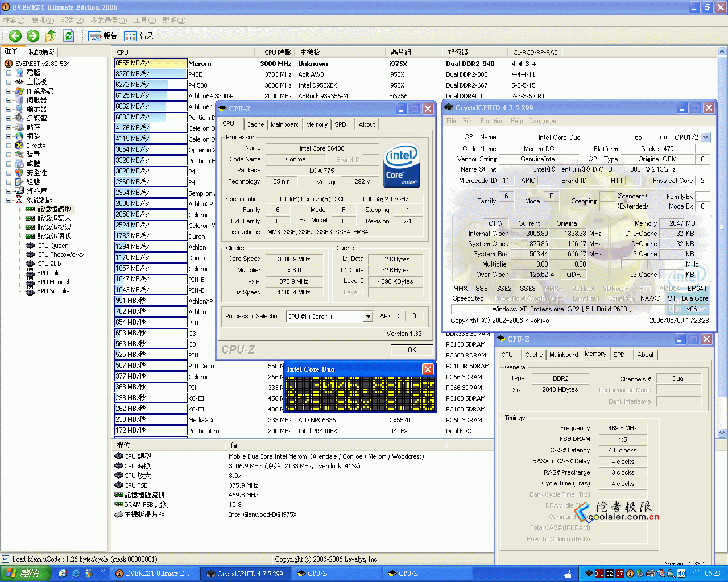Click the green Back arrow in EVEREST toolbar

[x=15, y=36]
